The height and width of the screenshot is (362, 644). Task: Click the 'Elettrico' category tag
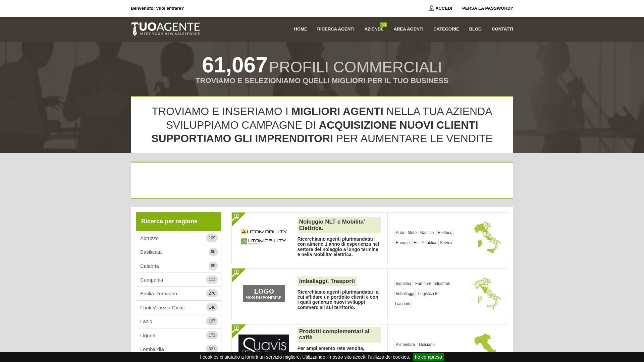445,233
